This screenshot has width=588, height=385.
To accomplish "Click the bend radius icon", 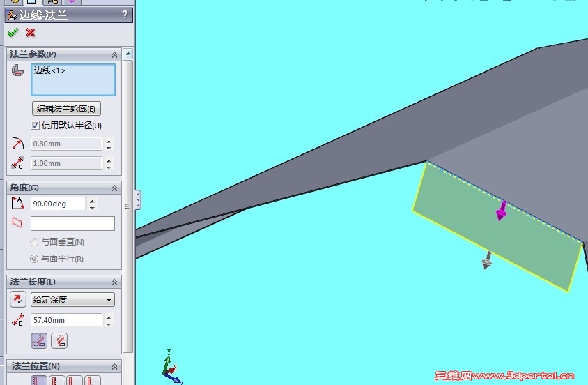I will click(17, 144).
